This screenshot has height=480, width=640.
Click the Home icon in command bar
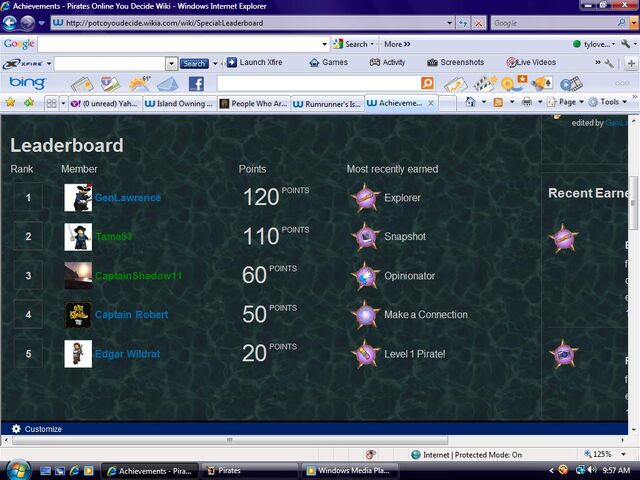(x=470, y=102)
